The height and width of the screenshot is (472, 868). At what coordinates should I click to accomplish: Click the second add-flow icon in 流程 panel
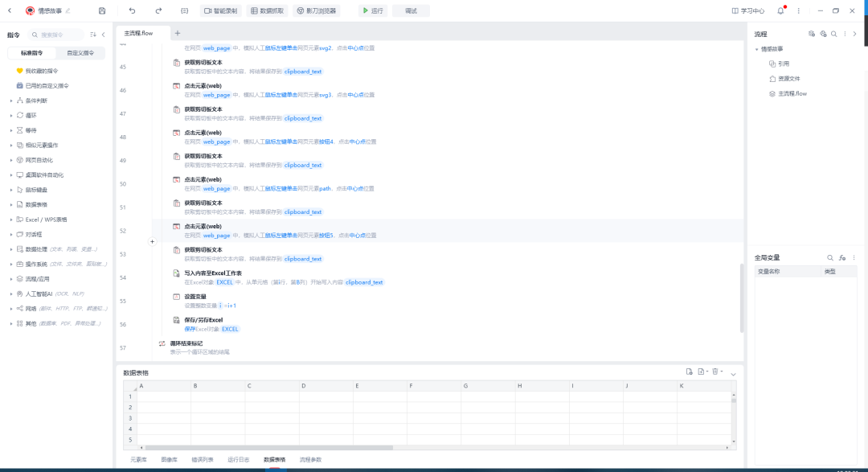(x=823, y=34)
